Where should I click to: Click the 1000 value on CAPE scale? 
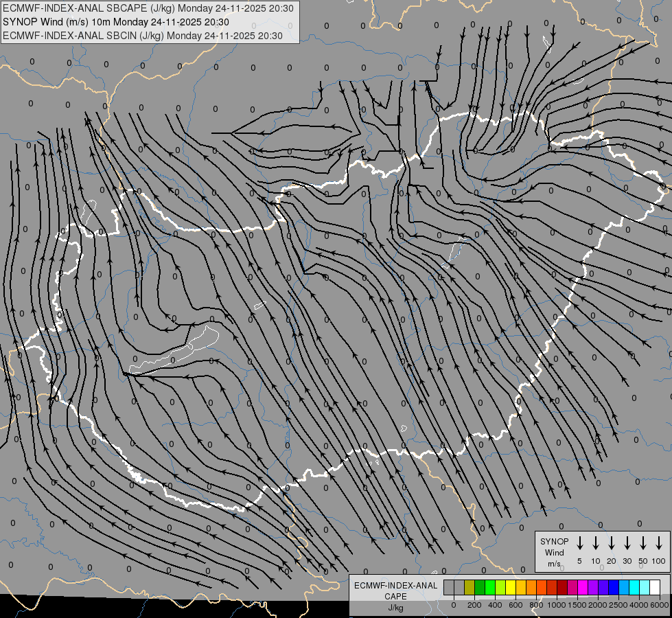(x=556, y=605)
